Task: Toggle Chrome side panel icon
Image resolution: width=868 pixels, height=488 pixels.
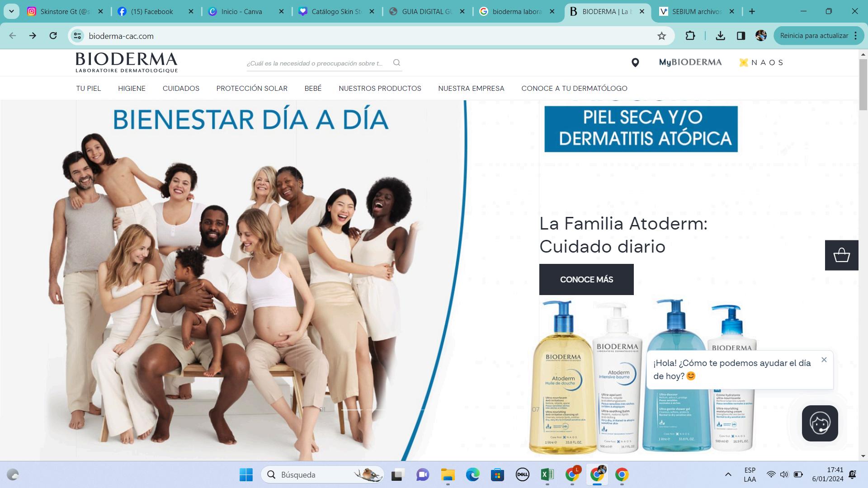Action: 741,36
